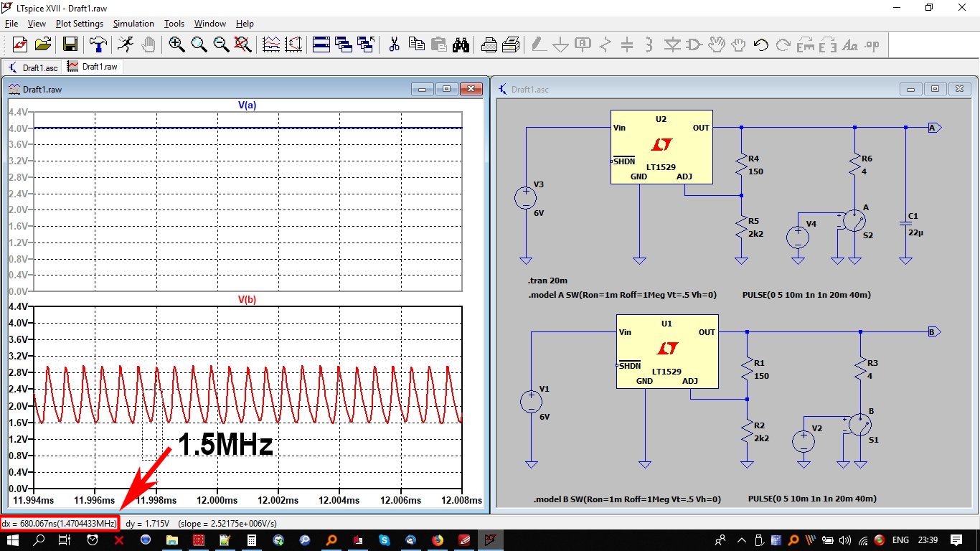Click the Undo arrow icon
Screen dimensions: 980x551
[761, 45]
